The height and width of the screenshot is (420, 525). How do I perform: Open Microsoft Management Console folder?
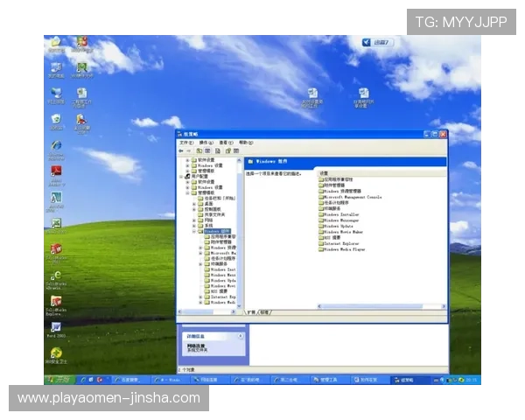352,197
